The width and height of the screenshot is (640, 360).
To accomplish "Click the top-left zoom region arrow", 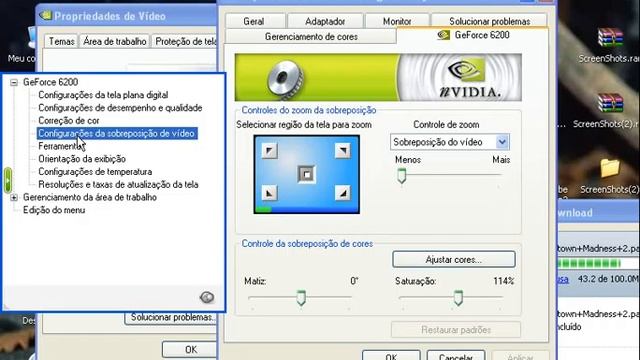I will pos(269,151).
